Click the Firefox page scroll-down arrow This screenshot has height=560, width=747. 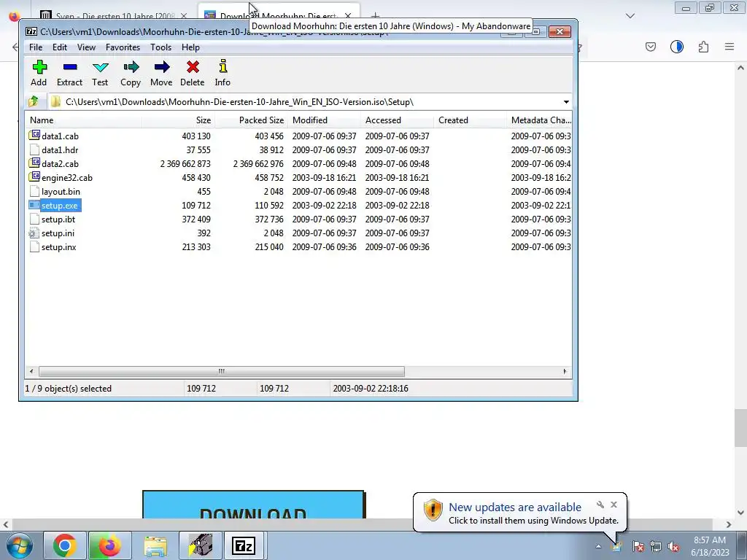[740, 513]
